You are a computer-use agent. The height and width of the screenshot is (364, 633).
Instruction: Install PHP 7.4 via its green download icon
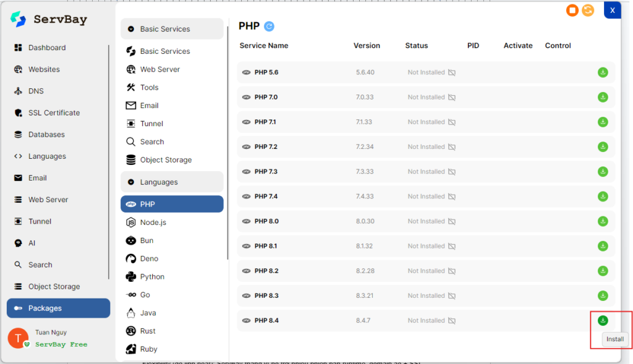tap(603, 197)
